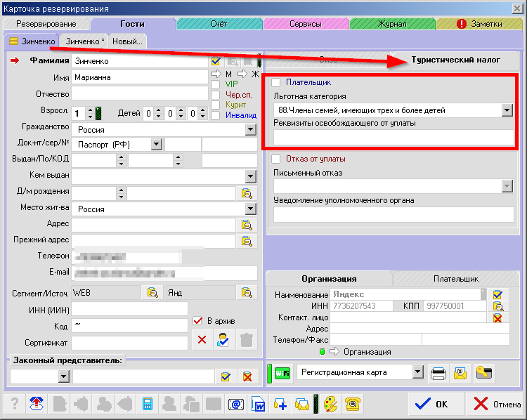Enable the Плательщик checkbox

click(x=275, y=82)
